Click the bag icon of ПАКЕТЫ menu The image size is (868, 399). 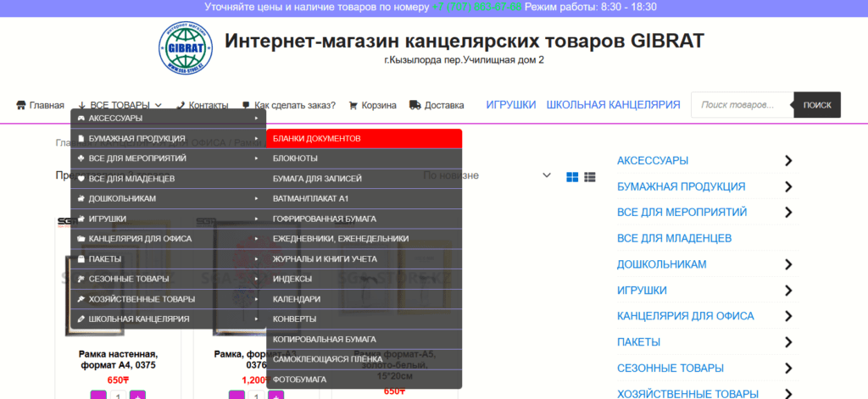point(81,259)
